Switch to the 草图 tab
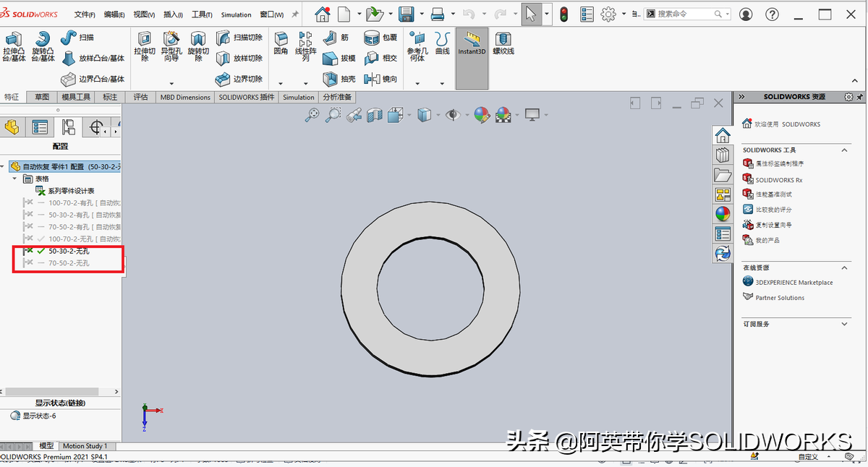The height and width of the screenshot is (467, 868). (42, 97)
